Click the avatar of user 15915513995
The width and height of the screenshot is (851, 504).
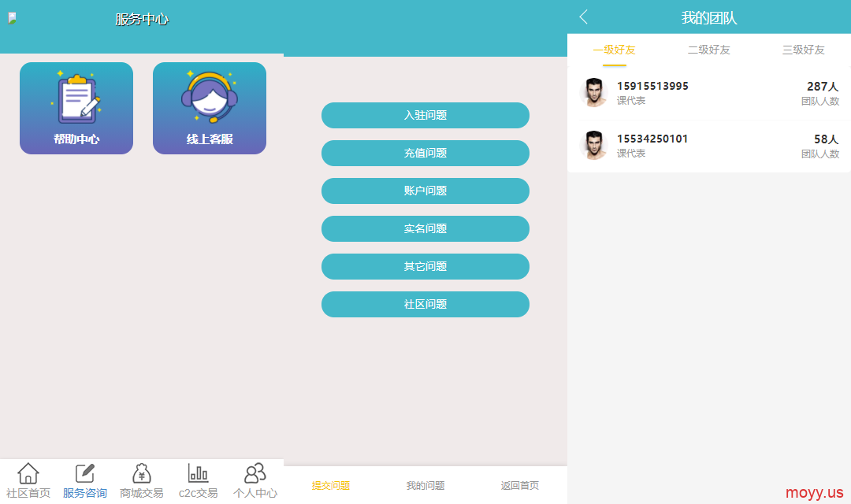[594, 93]
